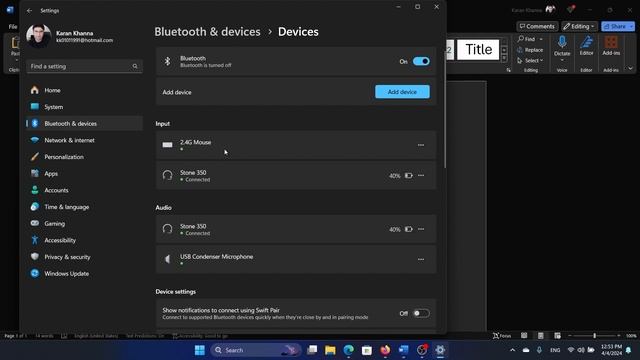The width and height of the screenshot is (640, 360).
Task: Click the Bluetooth symbol icon in Bluetooth row
Action: pyautogui.click(x=167, y=61)
